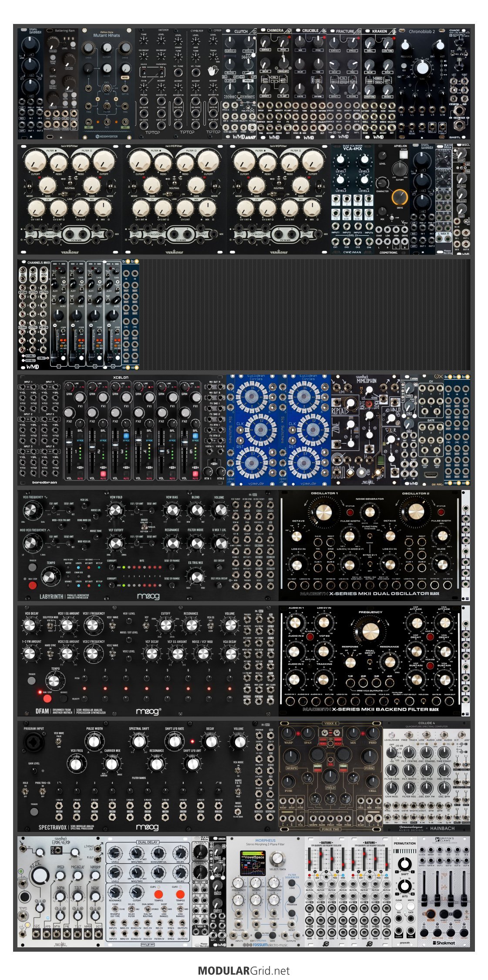This screenshot has height=980, width=488.
Task: Select the WMD FRACTURE module
Action: (343, 84)
